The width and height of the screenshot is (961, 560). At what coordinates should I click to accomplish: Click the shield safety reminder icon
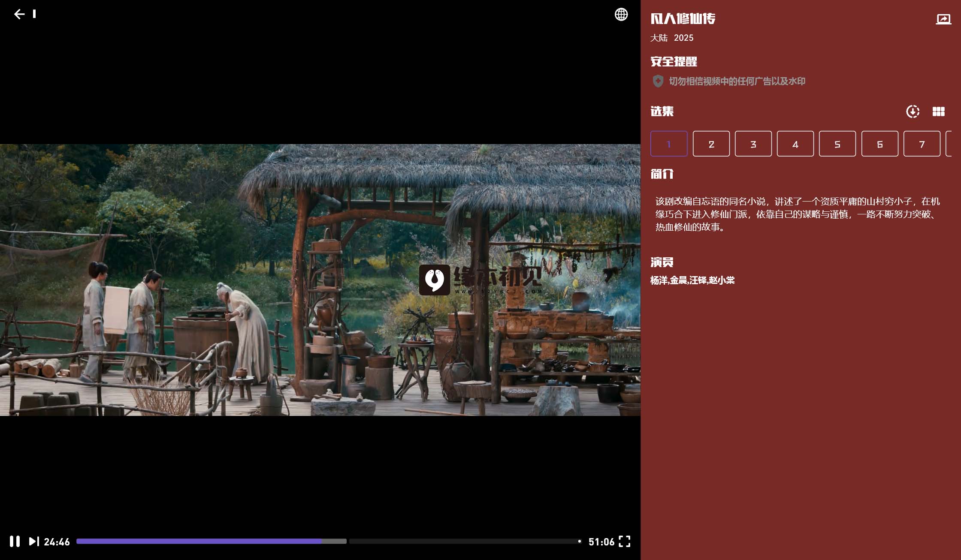[658, 81]
